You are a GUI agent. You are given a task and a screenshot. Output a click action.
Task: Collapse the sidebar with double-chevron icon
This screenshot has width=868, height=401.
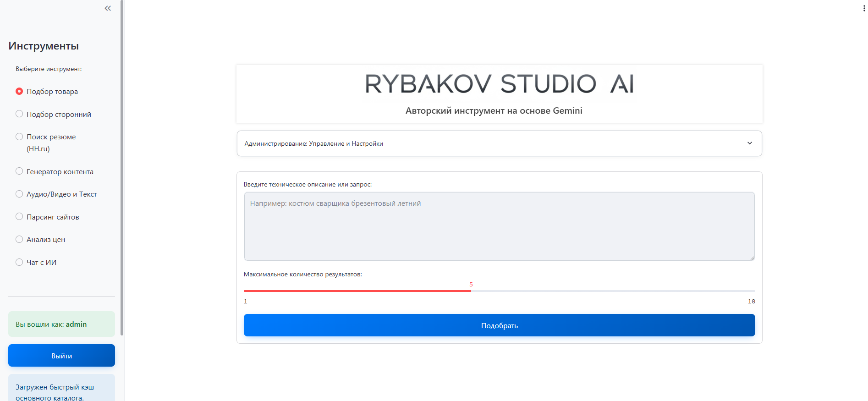click(x=108, y=8)
